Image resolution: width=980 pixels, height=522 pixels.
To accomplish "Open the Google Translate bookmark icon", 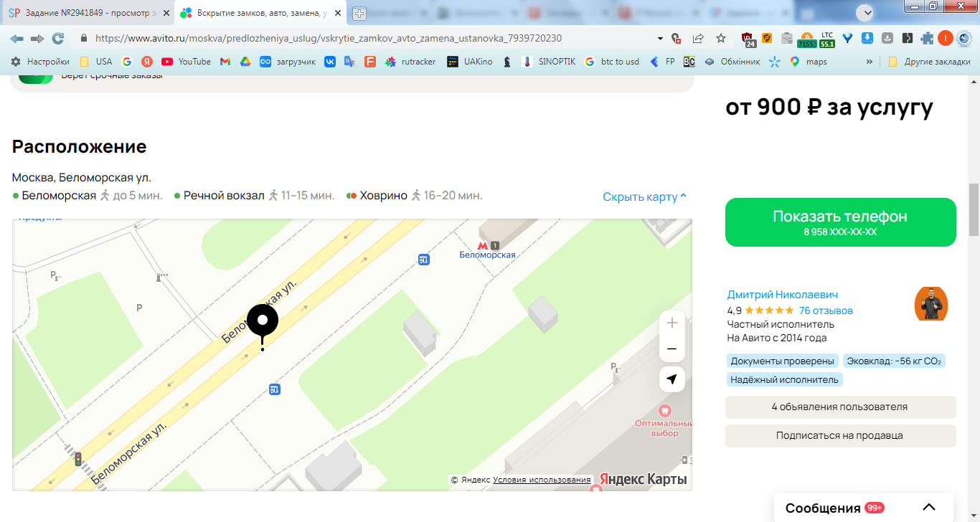I will coord(349,62).
